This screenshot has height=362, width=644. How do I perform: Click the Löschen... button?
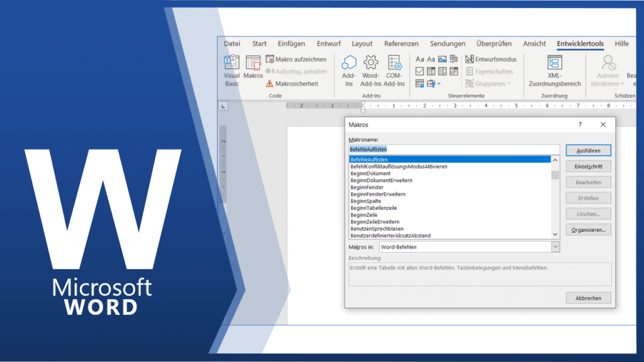pyautogui.click(x=588, y=214)
